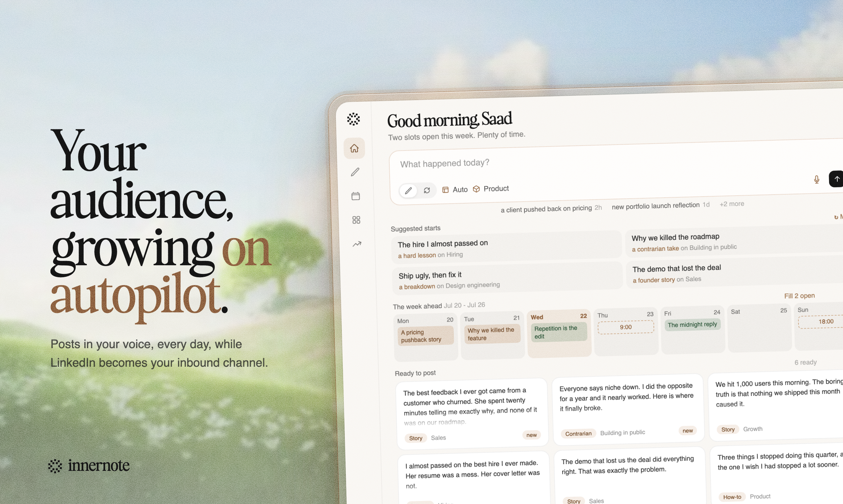Click the 'Good morning, Saad' heading
This screenshot has height=504, width=843.
tap(449, 120)
